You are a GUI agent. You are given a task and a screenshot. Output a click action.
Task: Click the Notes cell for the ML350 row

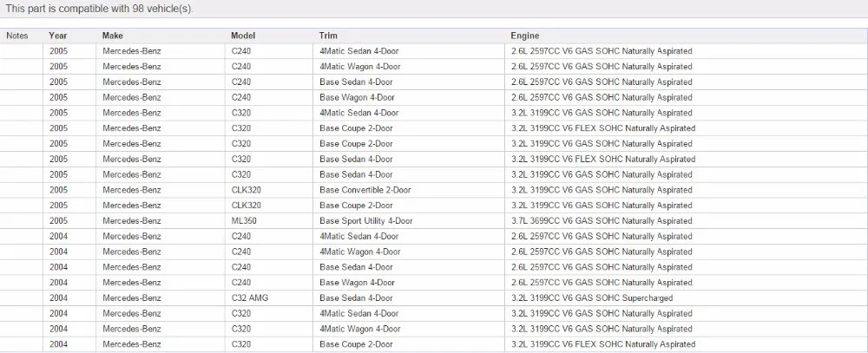[22, 221]
